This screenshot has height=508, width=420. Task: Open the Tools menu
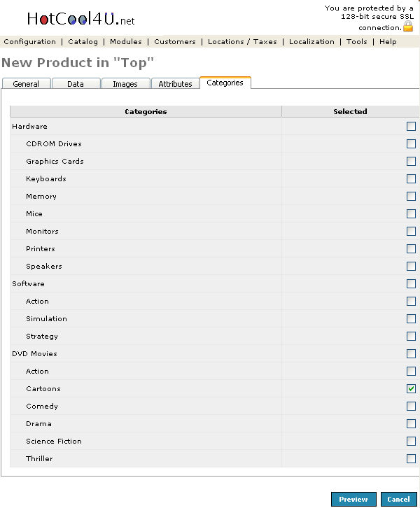point(356,42)
